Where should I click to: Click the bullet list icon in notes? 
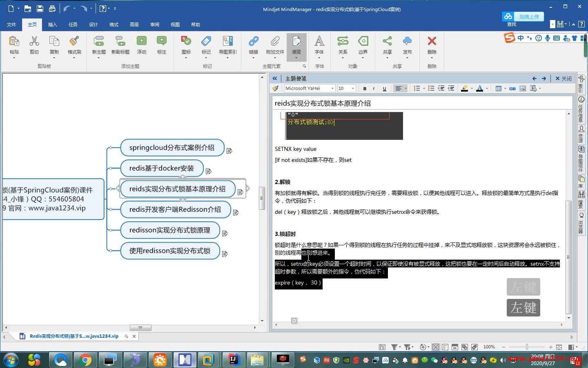point(431,88)
